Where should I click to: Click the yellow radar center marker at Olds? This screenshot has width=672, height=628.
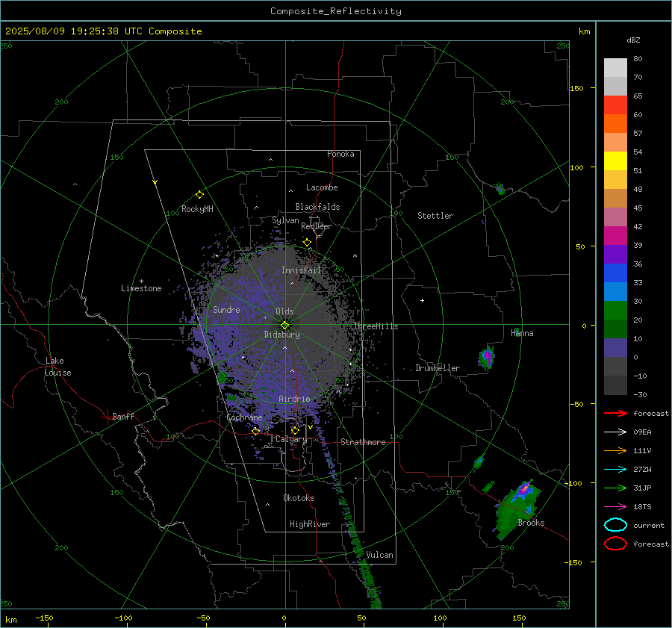284,326
